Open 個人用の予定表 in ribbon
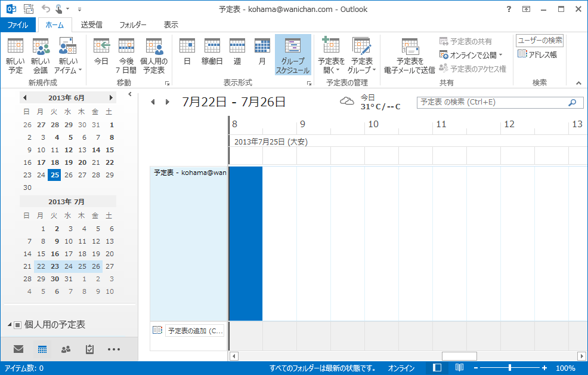 (x=154, y=56)
